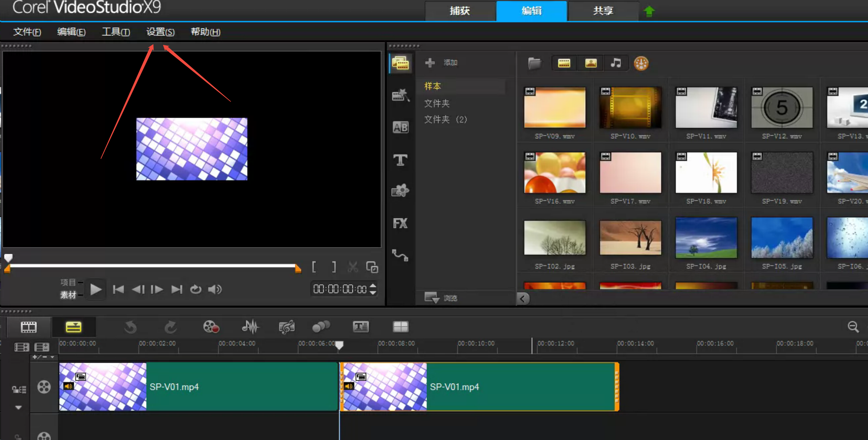Screen dimensions: 868x440
Task: Switch to Storyboard view
Action: [28, 327]
